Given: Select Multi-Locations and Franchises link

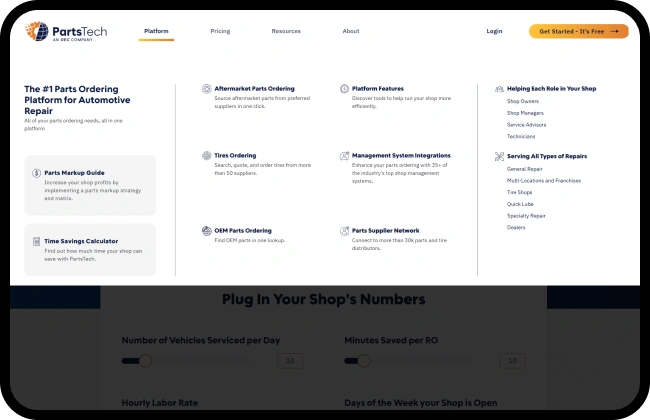Looking at the screenshot, I should [x=544, y=181].
